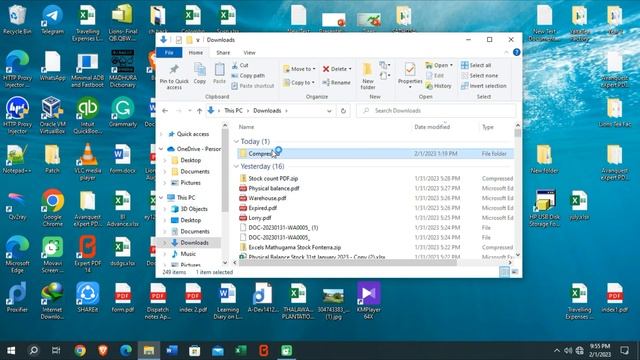Switch to large icons view in status bar
Viewport: 640px width, 360px height.
[x=515, y=272]
